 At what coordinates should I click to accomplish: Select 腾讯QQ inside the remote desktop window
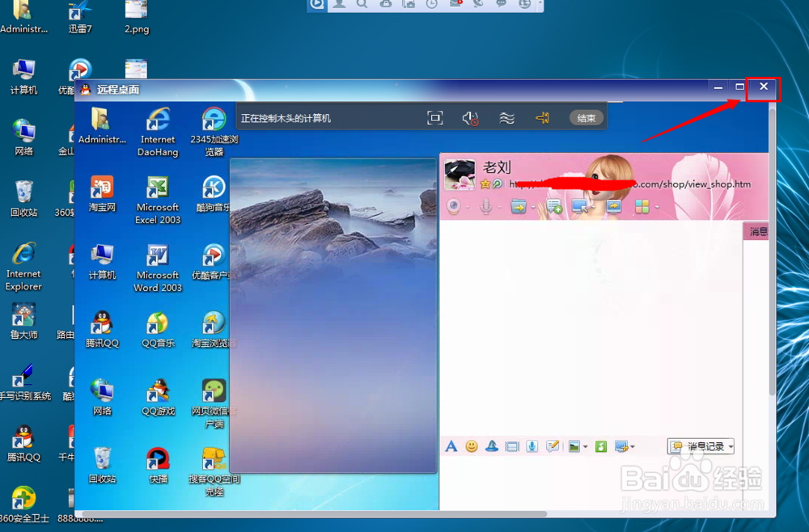pyautogui.click(x=102, y=330)
